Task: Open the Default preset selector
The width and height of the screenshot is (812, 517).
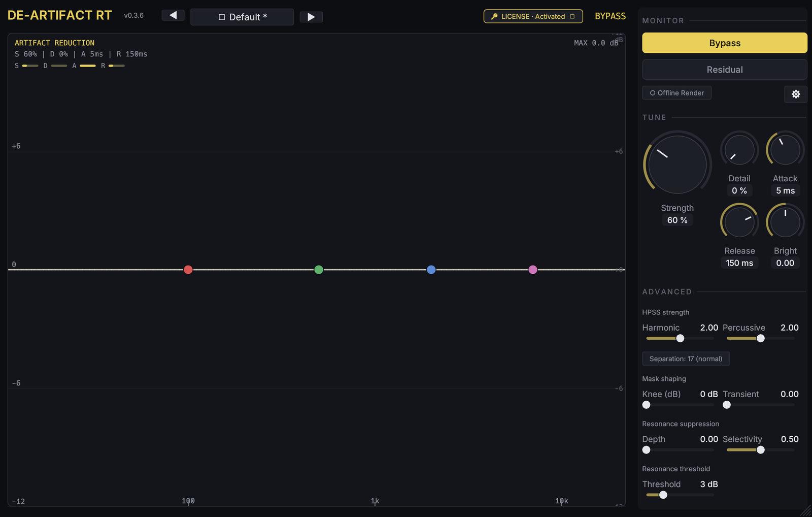Action: (x=242, y=17)
